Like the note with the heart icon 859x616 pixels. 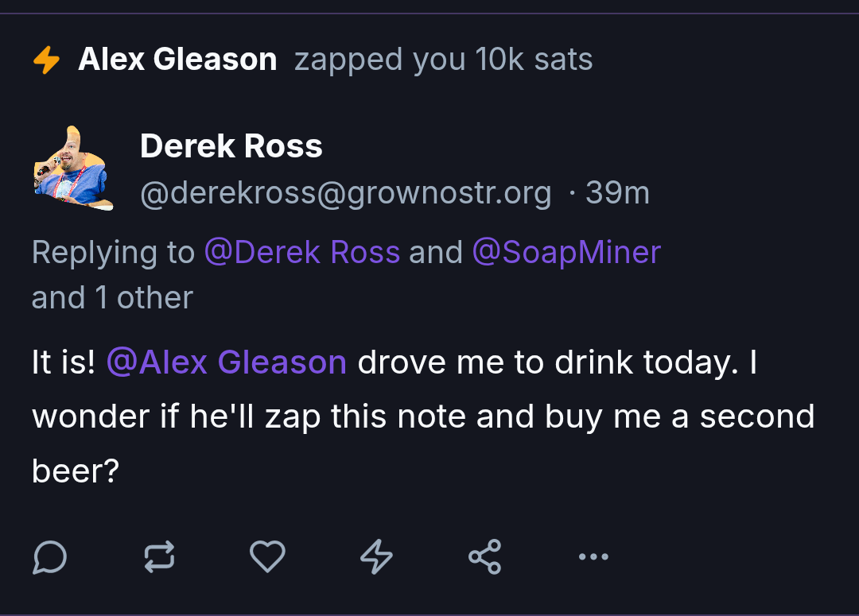[x=267, y=556]
